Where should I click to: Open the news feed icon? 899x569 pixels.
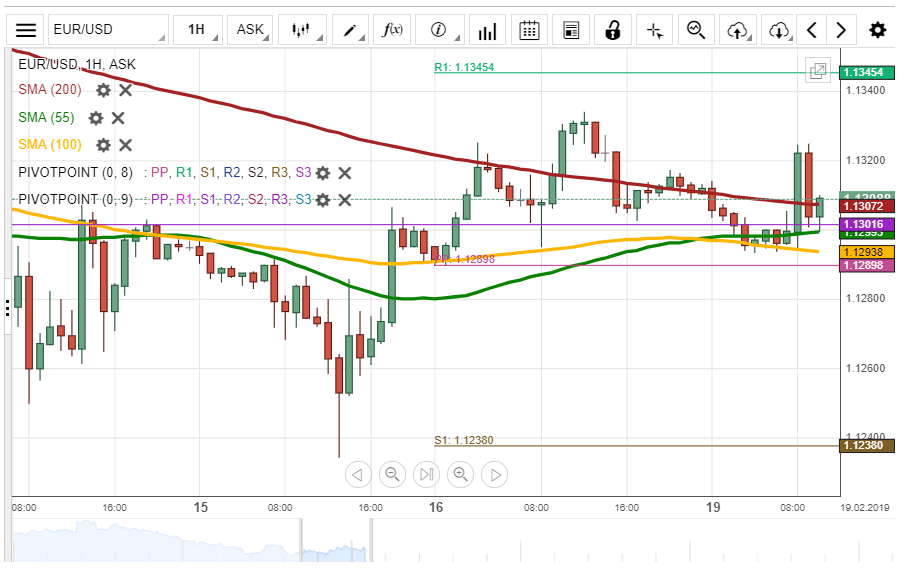click(571, 30)
